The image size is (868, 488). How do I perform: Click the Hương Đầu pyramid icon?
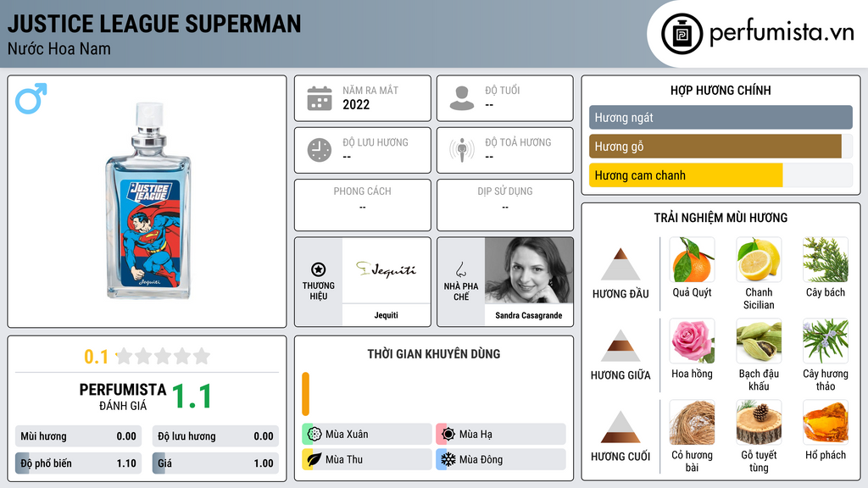point(620,264)
